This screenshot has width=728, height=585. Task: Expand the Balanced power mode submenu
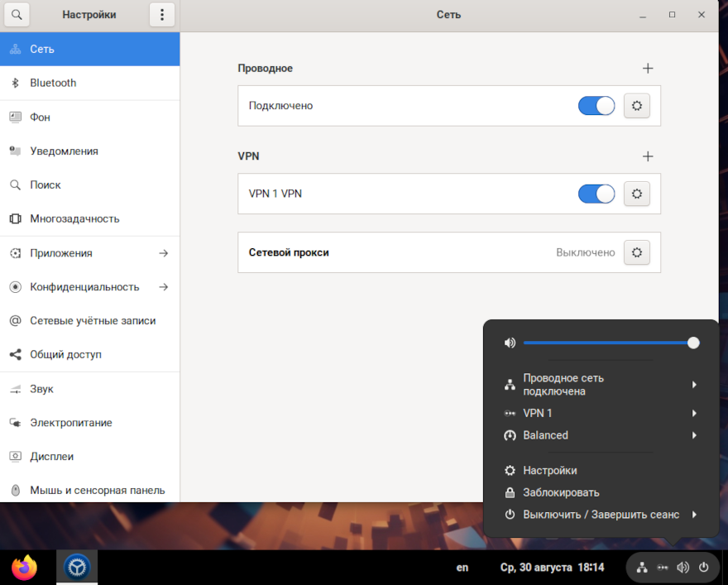pyautogui.click(x=601, y=435)
